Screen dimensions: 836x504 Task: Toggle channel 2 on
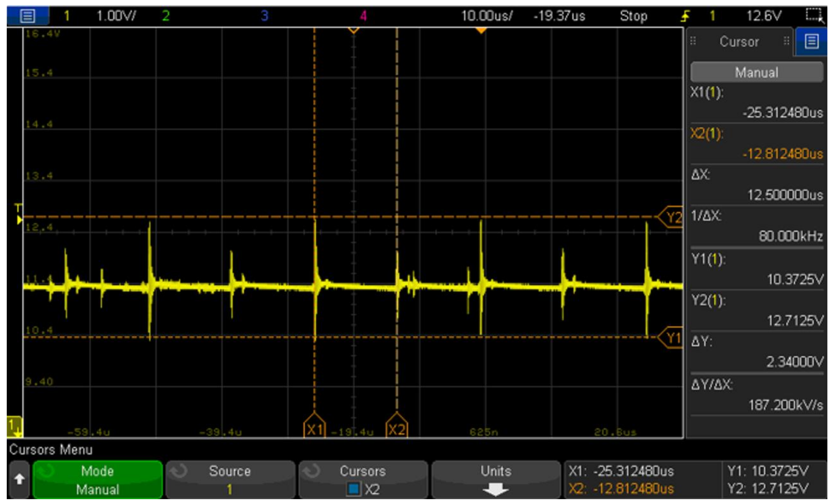point(166,16)
